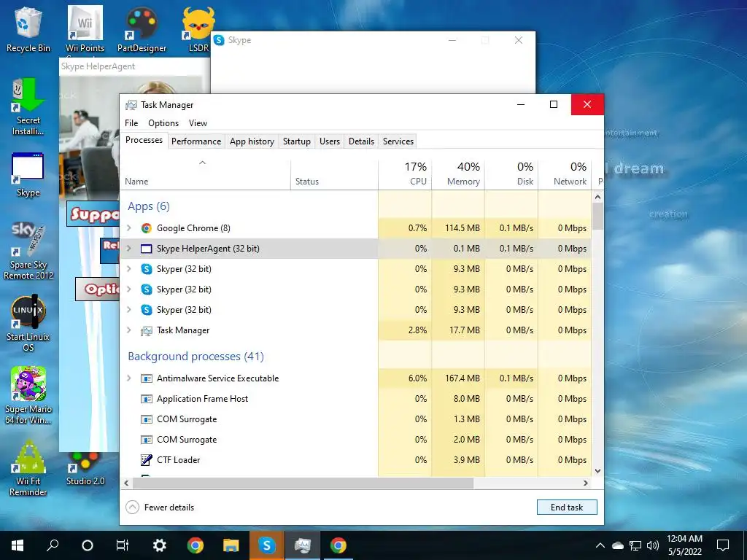Click the horizontal scrollbar thumb

click(x=303, y=483)
